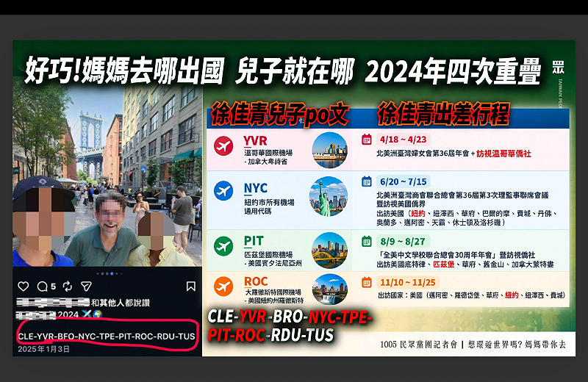
Task: Click the title text 2024年四次重疊
Action: click(453, 71)
